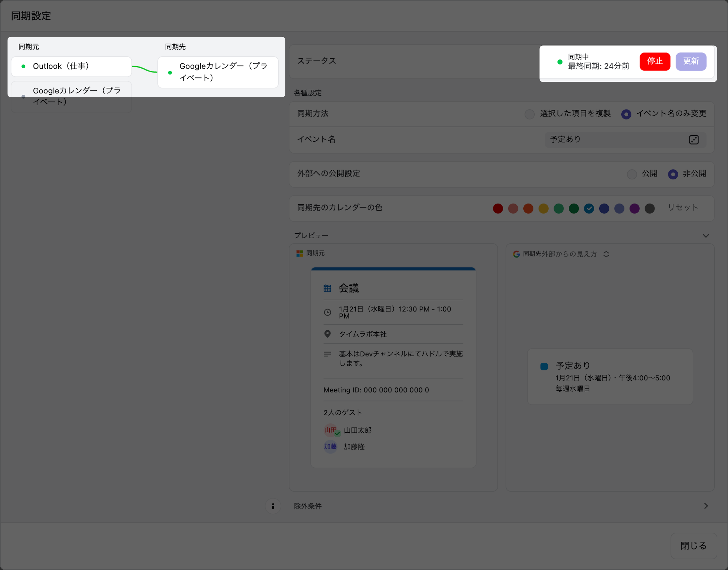
Task: Click the 閉じる button
Action: pyautogui.click(x=694, y=546)
